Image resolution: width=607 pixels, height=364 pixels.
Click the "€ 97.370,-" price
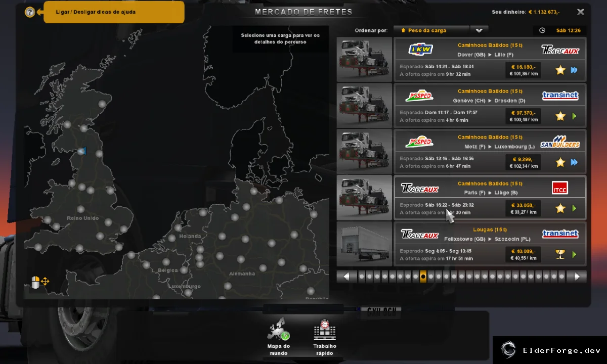(523, 113)
